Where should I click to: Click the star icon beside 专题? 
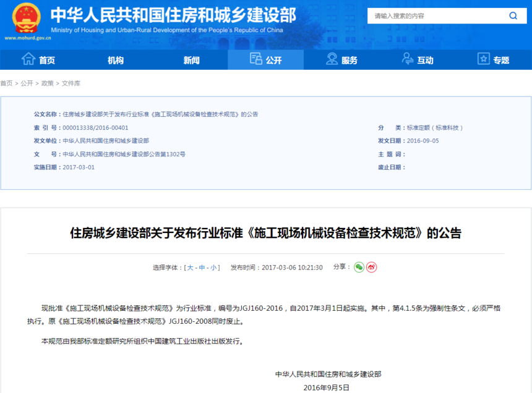(x=484, y=59)
